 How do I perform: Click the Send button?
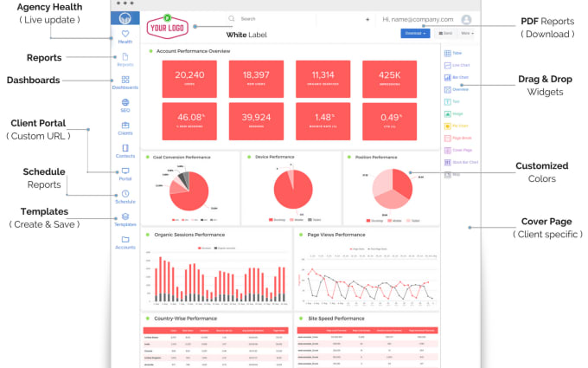point(445,34)
